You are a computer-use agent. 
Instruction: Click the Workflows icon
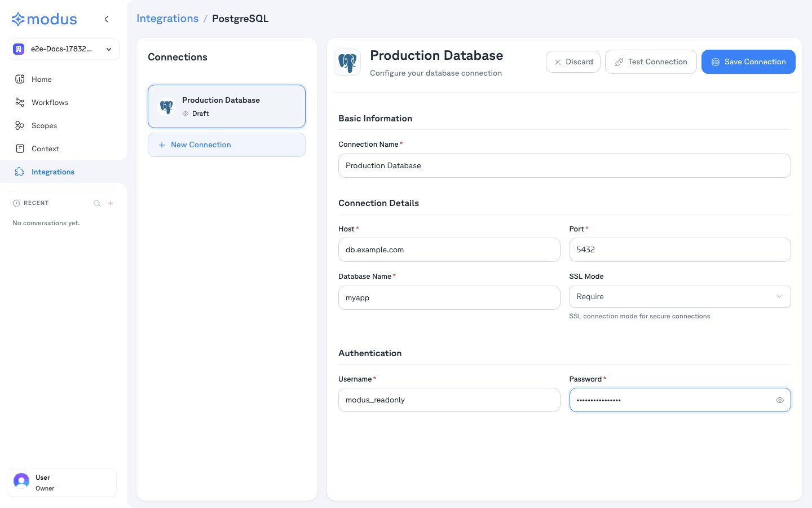(20, 102)
